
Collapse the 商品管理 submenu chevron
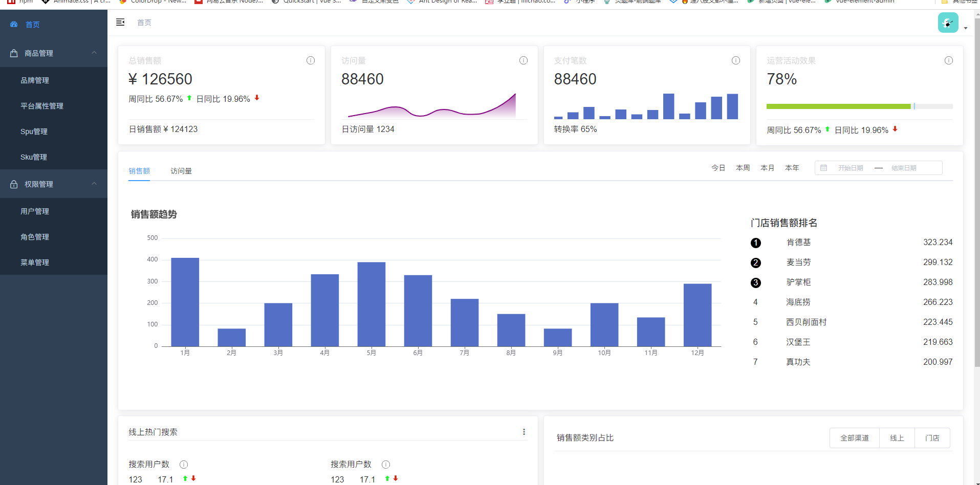(94, 53)
